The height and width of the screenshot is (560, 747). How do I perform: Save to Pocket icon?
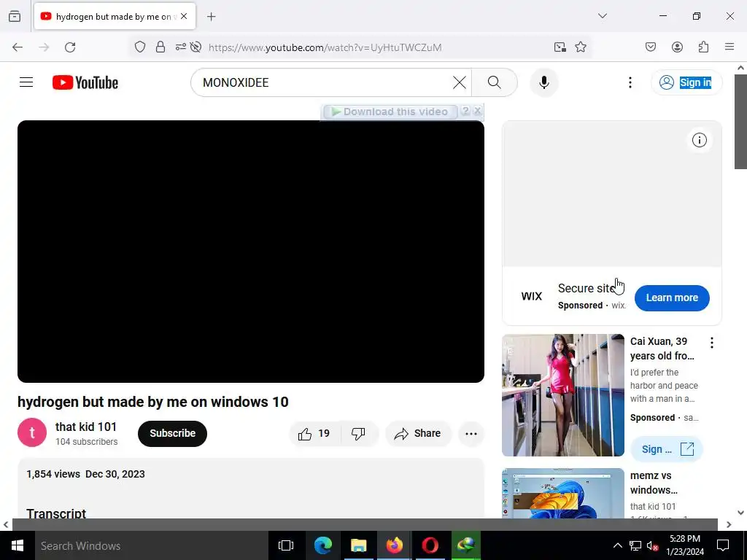(651, 47)
